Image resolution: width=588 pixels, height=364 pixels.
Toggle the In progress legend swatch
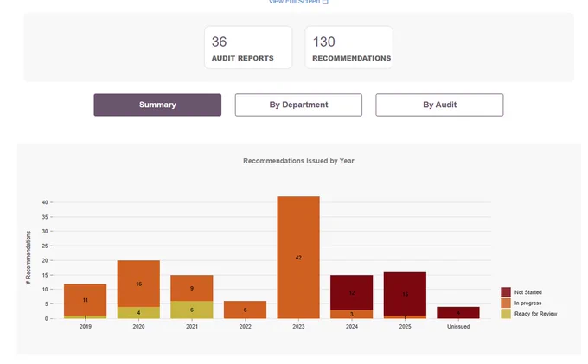pos(506,303)
